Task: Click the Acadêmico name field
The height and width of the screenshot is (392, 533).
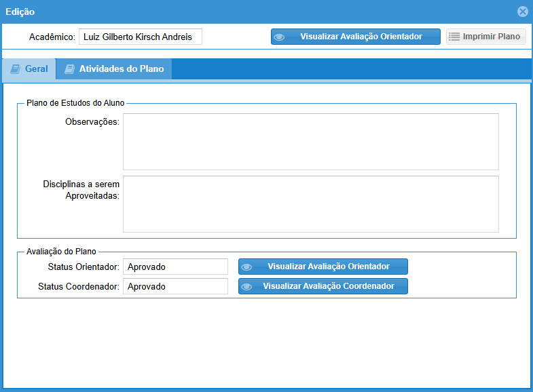Action: (140, 37)
